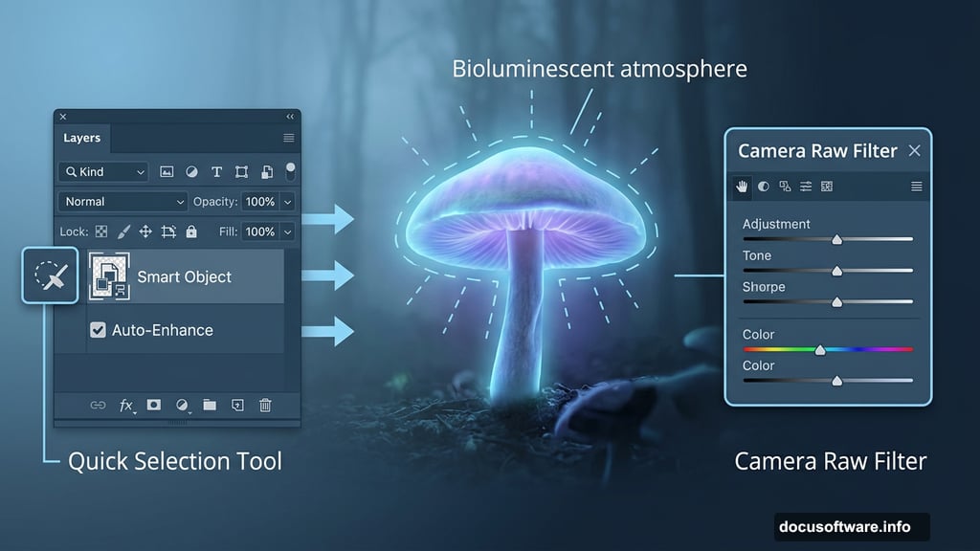Screen dimensions: 980x551
Task: Enable the Lock transparent pixels toggle
Action: (x=102, y=231)
